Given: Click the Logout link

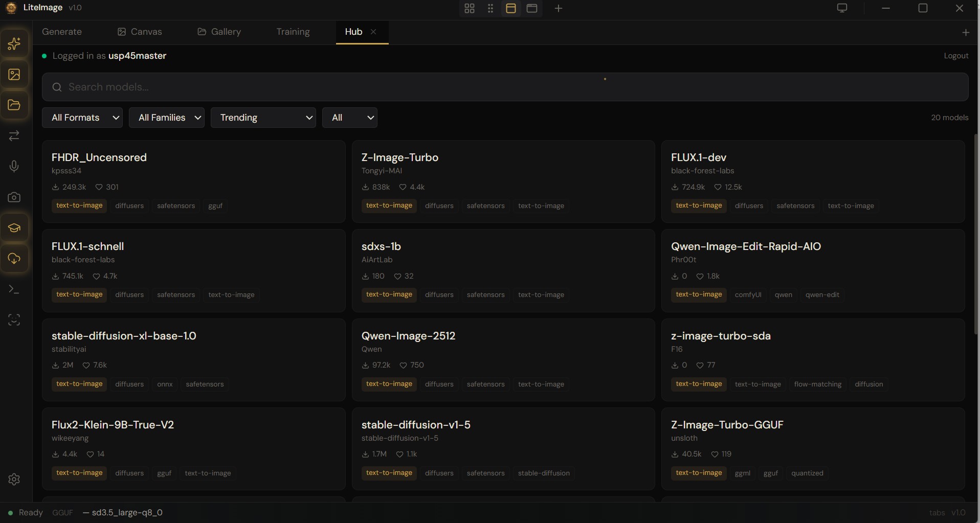Looking at the screenshot, I should click(x=955, y=55).
